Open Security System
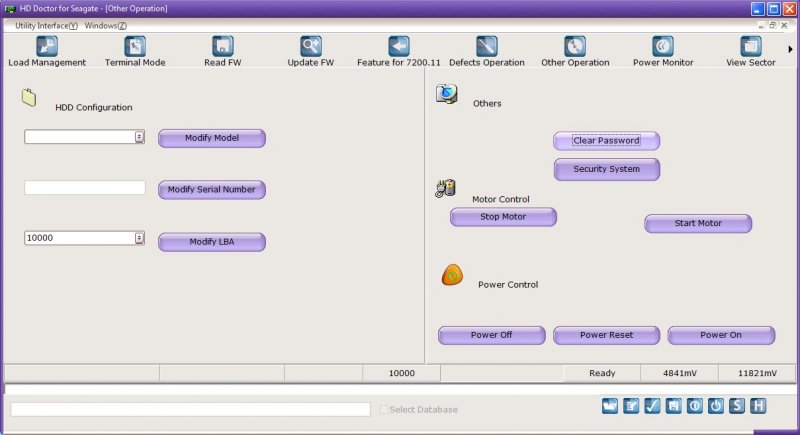This screenshot has height=435, width=800. [x=607, y=169]
